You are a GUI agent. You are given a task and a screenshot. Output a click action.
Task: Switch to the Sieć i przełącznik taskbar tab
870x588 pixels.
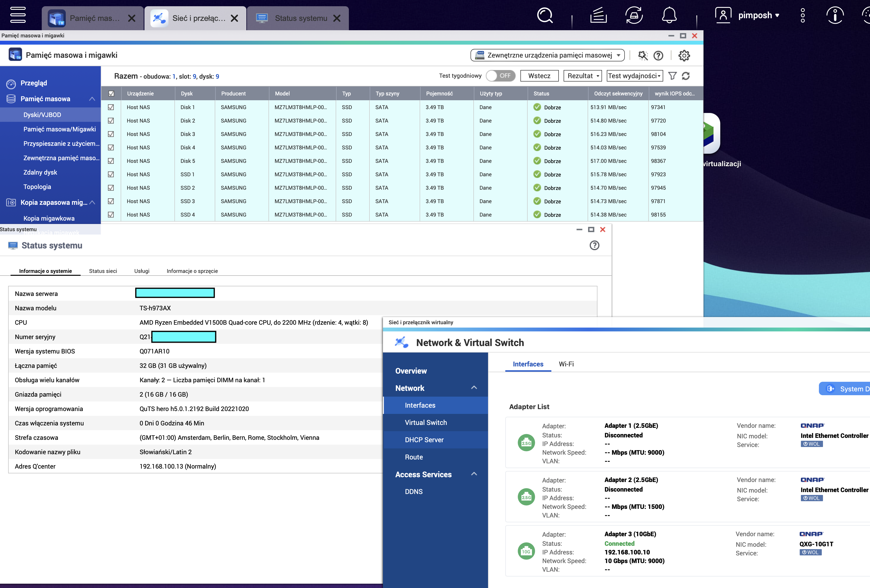click(x=195, y=18)
